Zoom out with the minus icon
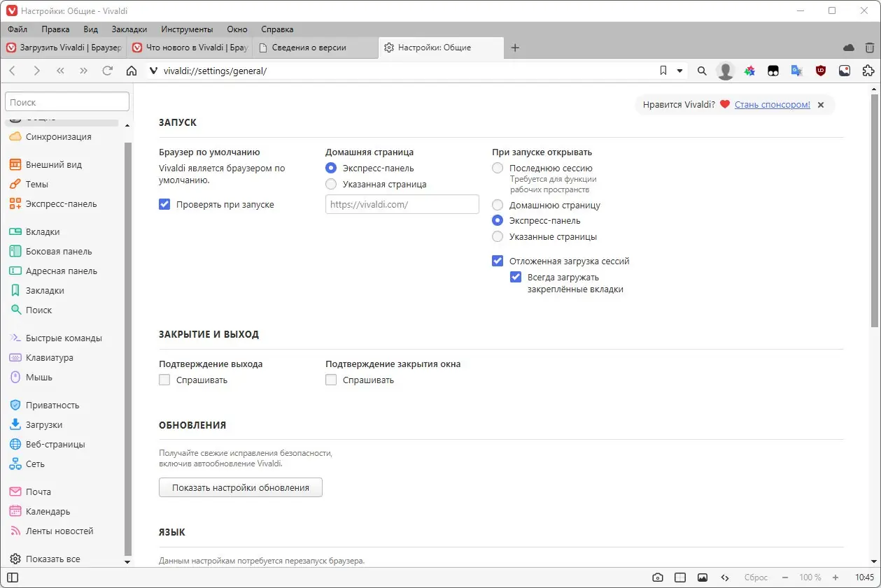The image size is (881, 588). 785,578
